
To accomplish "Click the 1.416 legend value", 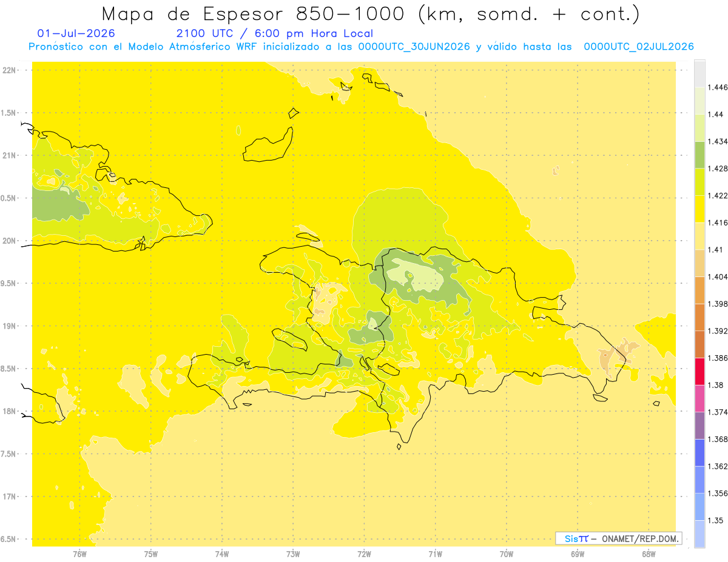I will click(718, 222).
